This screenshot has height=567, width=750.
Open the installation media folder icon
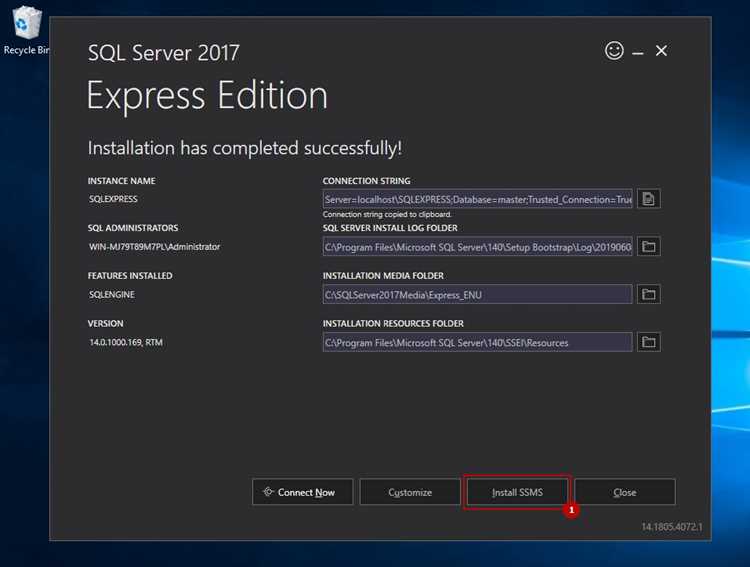click(x=649, y=294)
